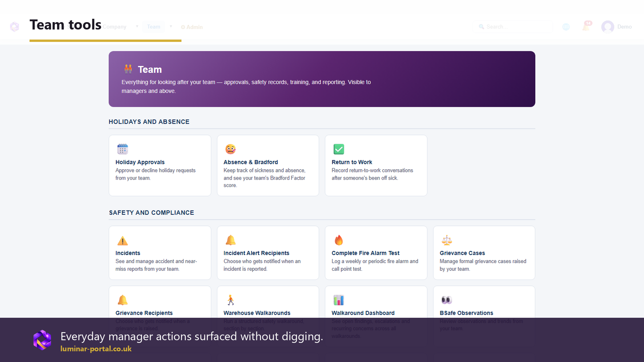Expand the Company menu dropdown arrow
This screenshot has height=362, width=644.
(x=137, y=26)
